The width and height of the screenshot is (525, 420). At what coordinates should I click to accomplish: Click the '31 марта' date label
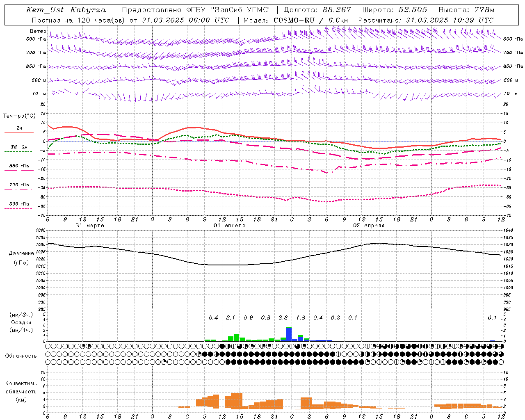click(90, 226)
